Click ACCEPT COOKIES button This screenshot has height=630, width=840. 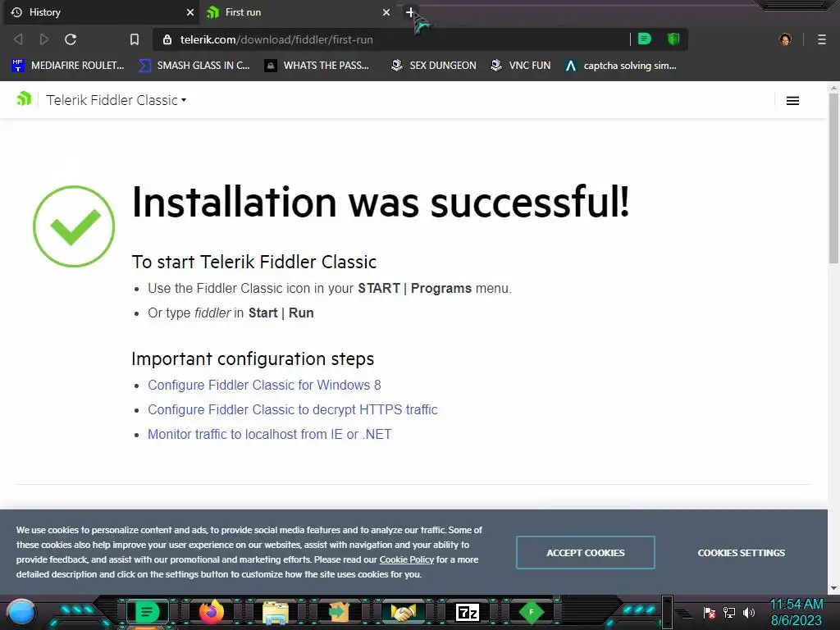click(x=586, y=552)
